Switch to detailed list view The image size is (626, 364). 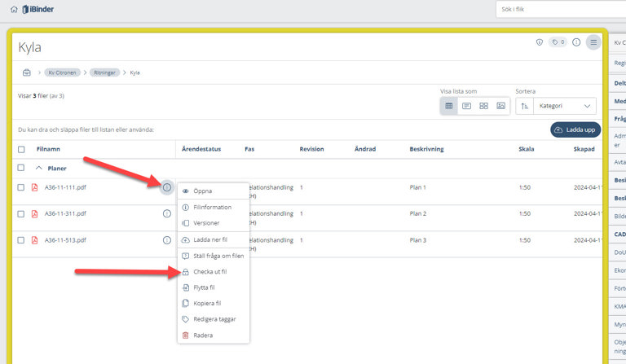[466, 106]
